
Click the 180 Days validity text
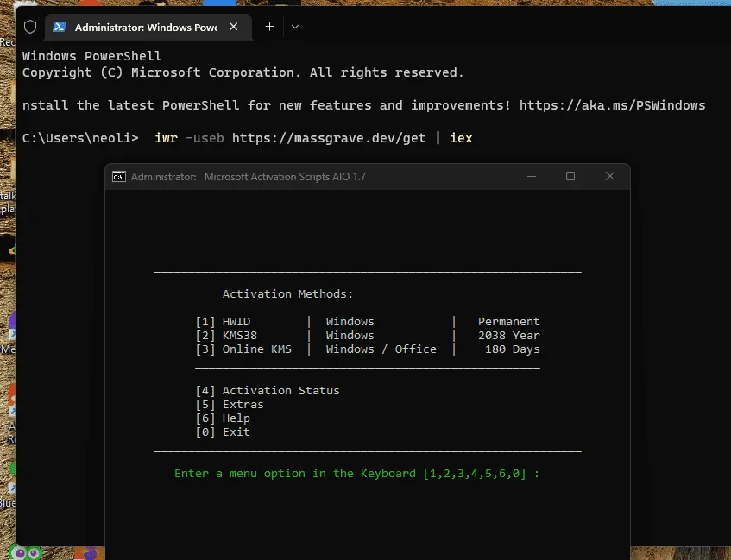point(512,349)
